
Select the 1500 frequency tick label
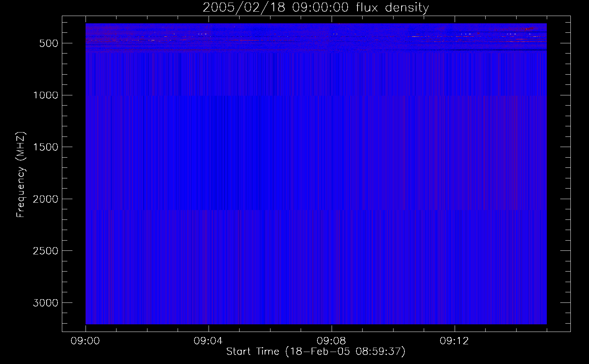click(46, 147)
